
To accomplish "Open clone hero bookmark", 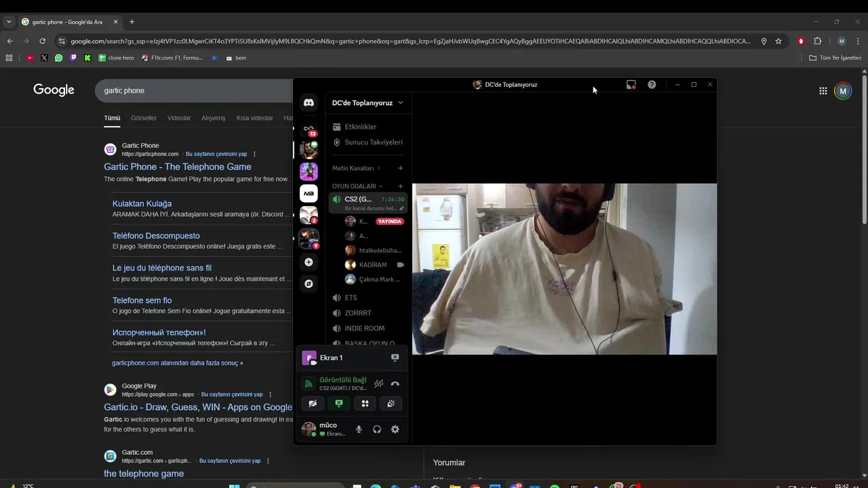I will (x=116, y=58).
